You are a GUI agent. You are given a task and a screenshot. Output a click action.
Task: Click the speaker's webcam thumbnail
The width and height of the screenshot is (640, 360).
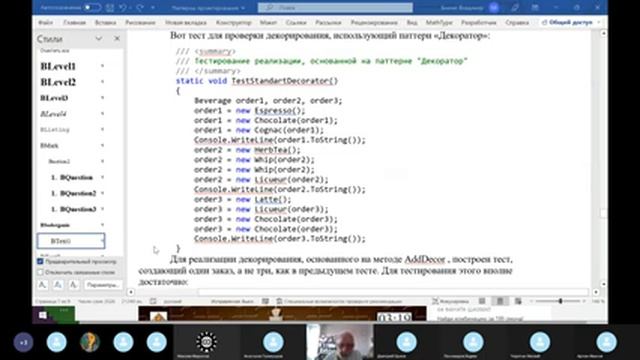(340, 342)
